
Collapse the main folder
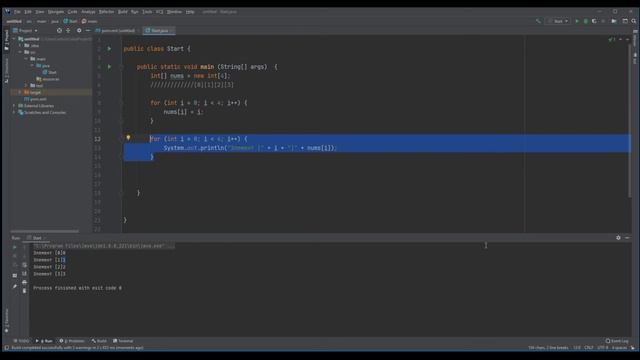pos(27,59)
